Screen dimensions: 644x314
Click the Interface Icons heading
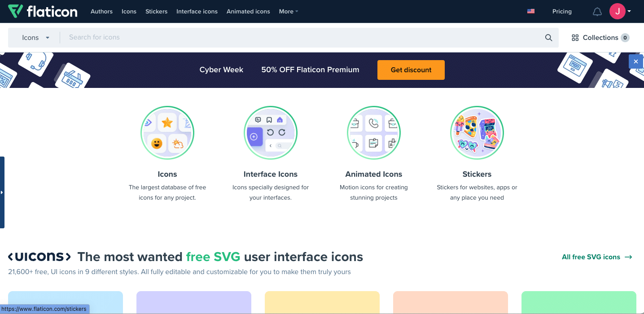271,174
